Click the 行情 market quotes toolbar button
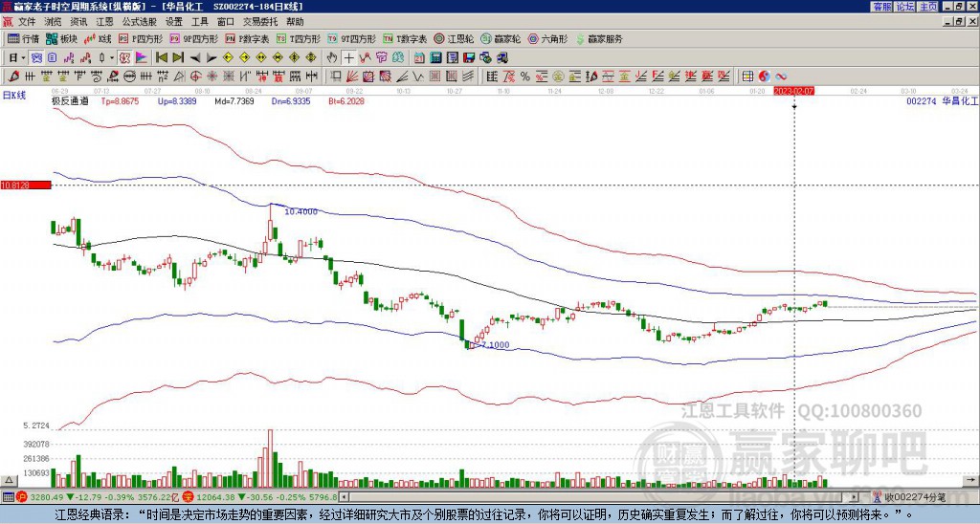 pos(24,39)
